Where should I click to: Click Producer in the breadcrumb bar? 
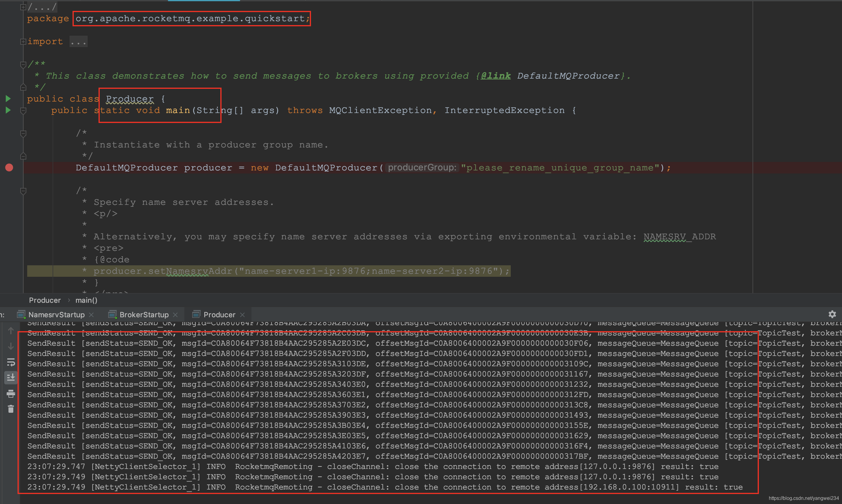click(44, 300)
